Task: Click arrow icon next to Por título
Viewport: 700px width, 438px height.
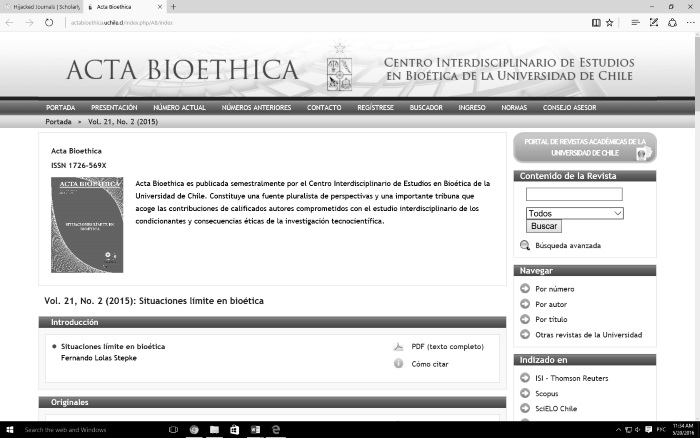Action: click(525, 319)
